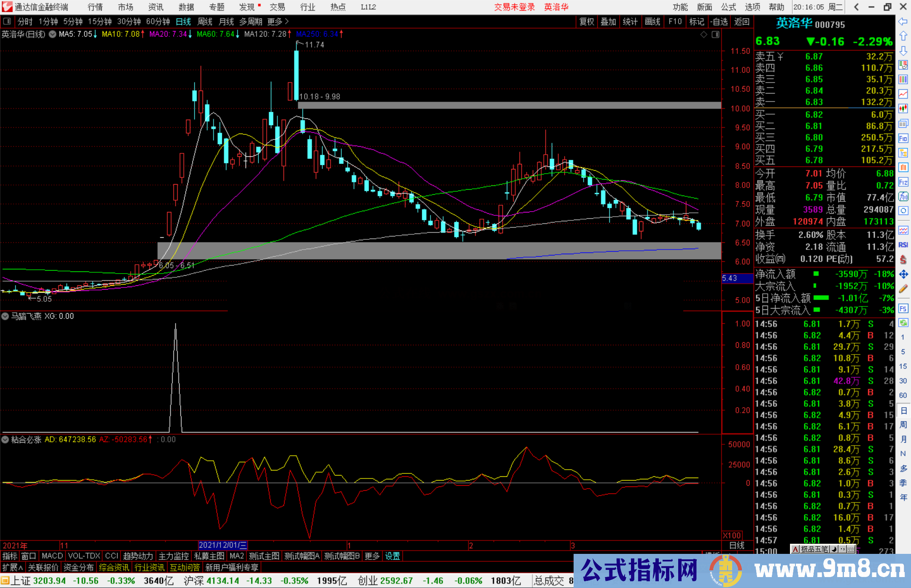This screenshot has width=911, height=588.
Task: Open the RSI indicator icon on right sidebar
Action: coord(903,244)
